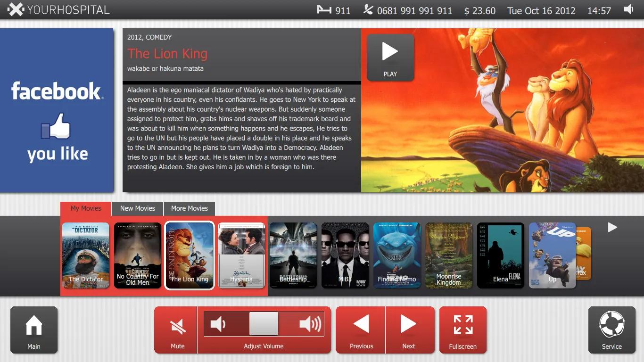Enter Fullscreen mode
644x362 pixels.
[x=463, y=330]
